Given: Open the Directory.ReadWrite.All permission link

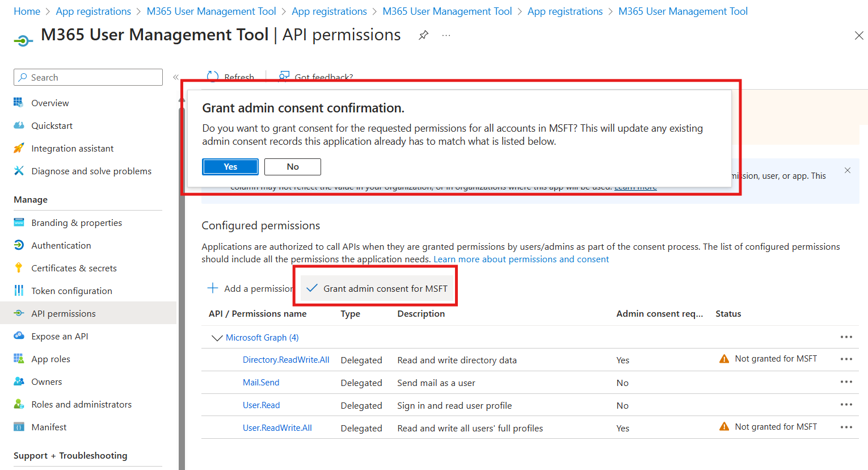Looking at the screenshot, I should 286,360.
